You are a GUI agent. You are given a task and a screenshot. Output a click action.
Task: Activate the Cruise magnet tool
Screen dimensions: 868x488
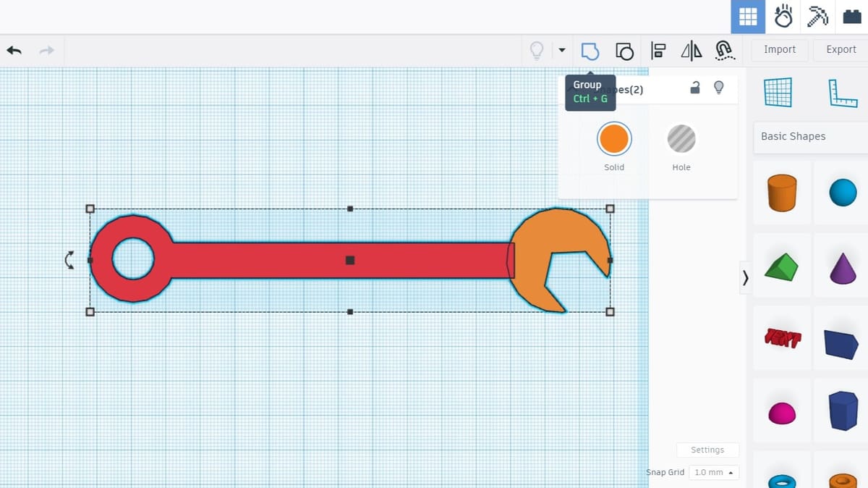[x=725, y=50]
